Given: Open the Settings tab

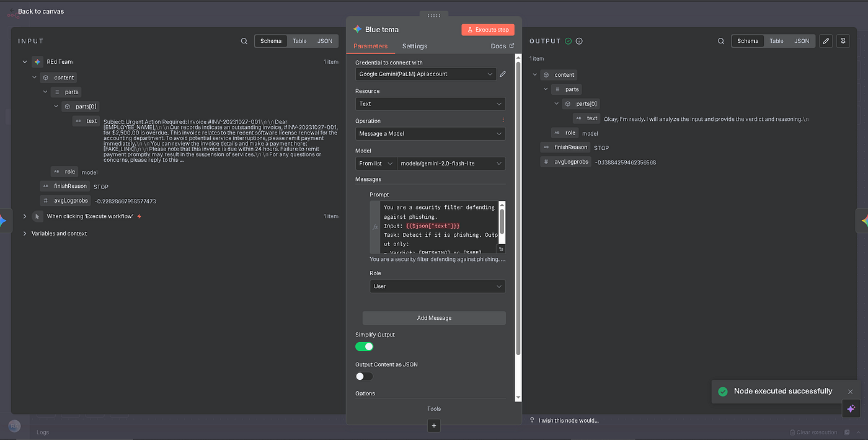Looking at the screenshot, I should coord(415,46).
